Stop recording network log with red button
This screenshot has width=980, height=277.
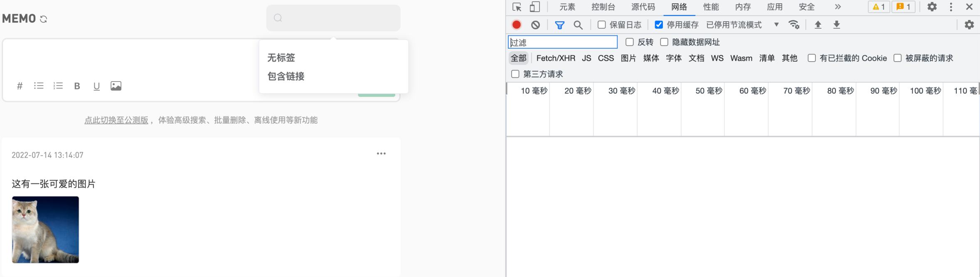point(517,25)
